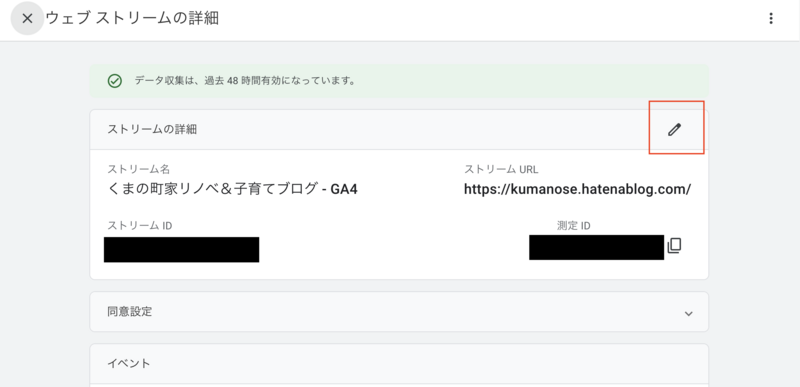This screenshot has width=800, height=387.
Task: Open the three-dot more options menu
Action: click(771, 19)
